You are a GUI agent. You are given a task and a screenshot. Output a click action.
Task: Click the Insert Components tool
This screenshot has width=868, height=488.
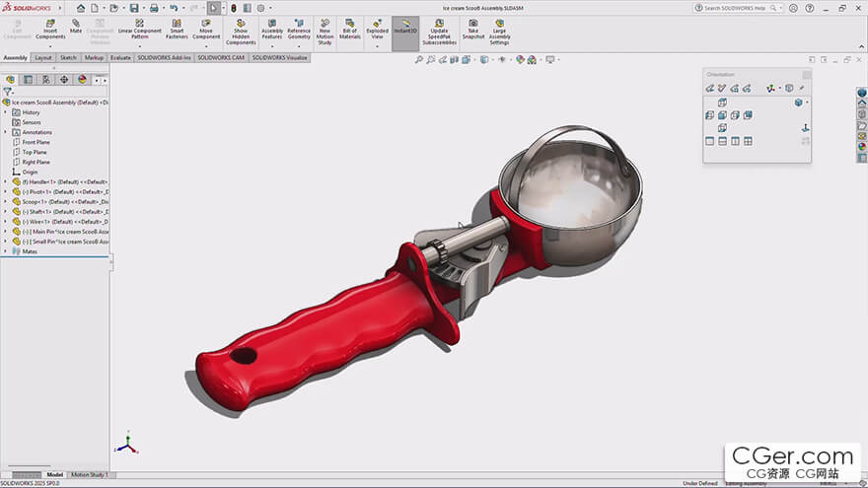click(x=50, y=31)
